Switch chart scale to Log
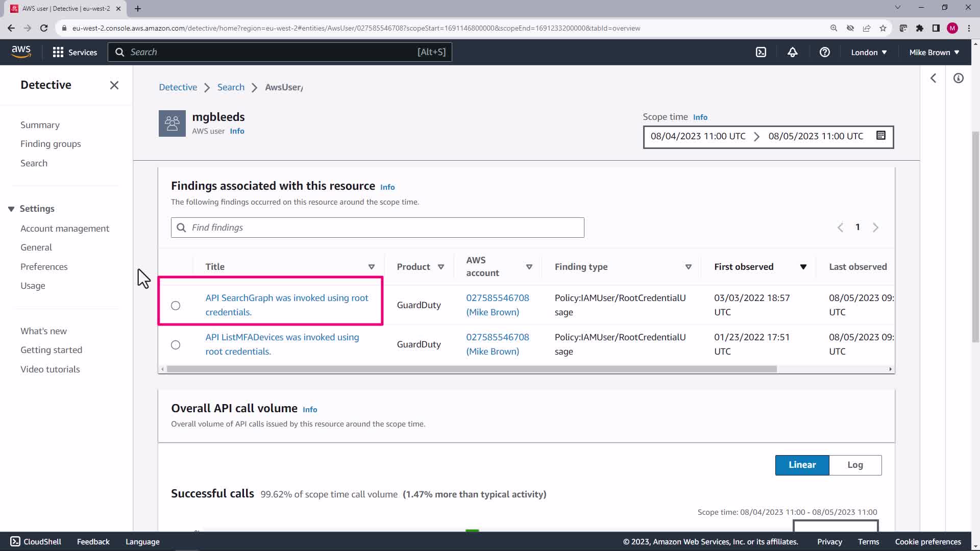The image size is (980, 551). tap(855, 465)
